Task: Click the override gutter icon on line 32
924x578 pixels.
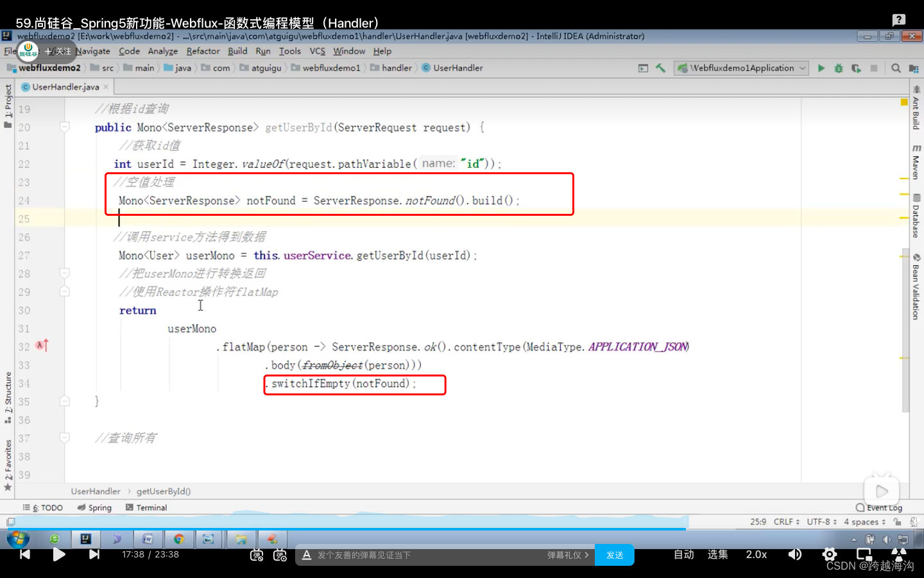Action: click(42, 346)
